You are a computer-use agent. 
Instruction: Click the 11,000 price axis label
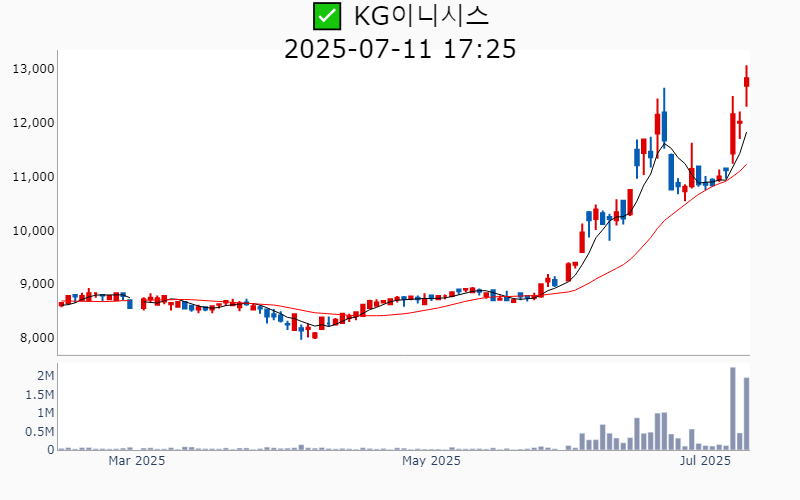pos(33,177)
